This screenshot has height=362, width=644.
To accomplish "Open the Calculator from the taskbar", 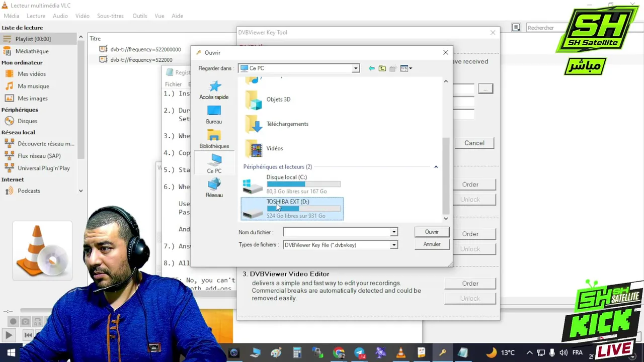I will coord(297,352).
